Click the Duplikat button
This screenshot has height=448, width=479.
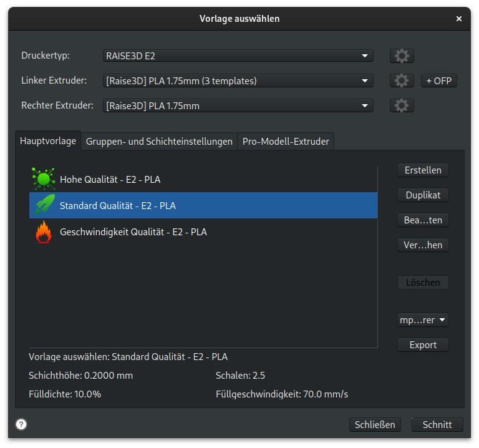(423, 195)
